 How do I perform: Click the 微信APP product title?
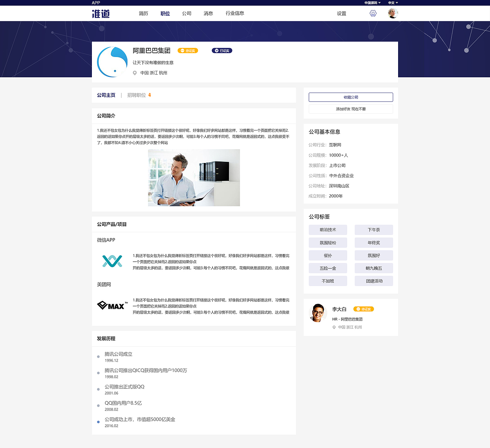click(106, 240)
